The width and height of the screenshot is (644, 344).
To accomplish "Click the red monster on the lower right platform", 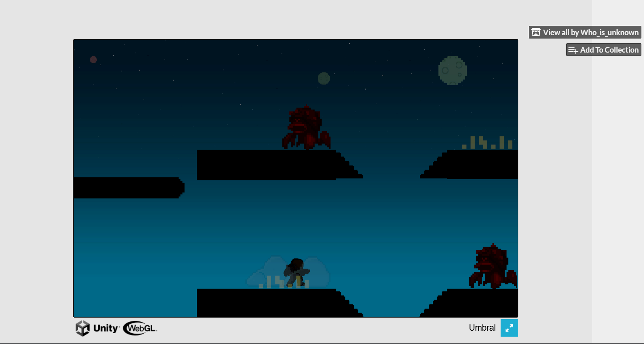I will tap(492, 267).
